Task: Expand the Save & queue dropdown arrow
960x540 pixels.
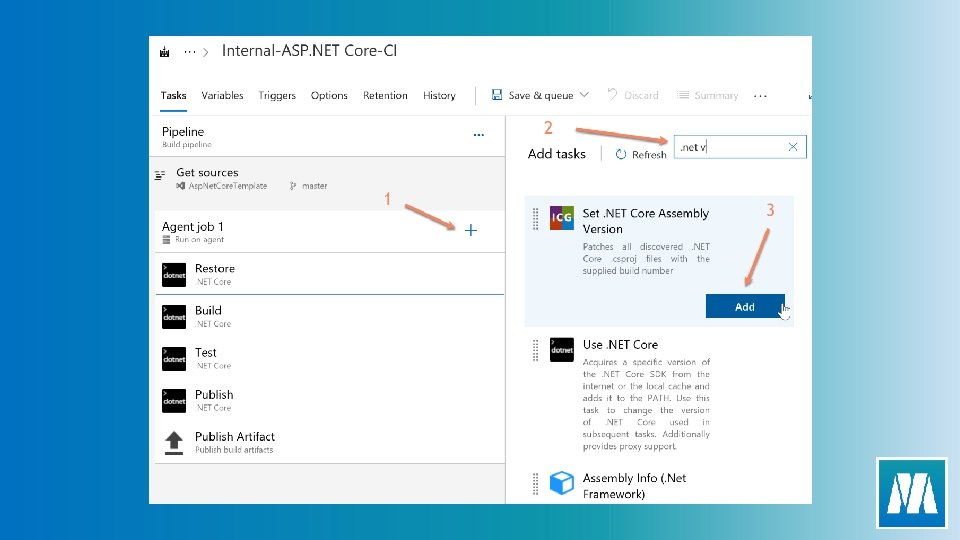Action: pos(584,95)
